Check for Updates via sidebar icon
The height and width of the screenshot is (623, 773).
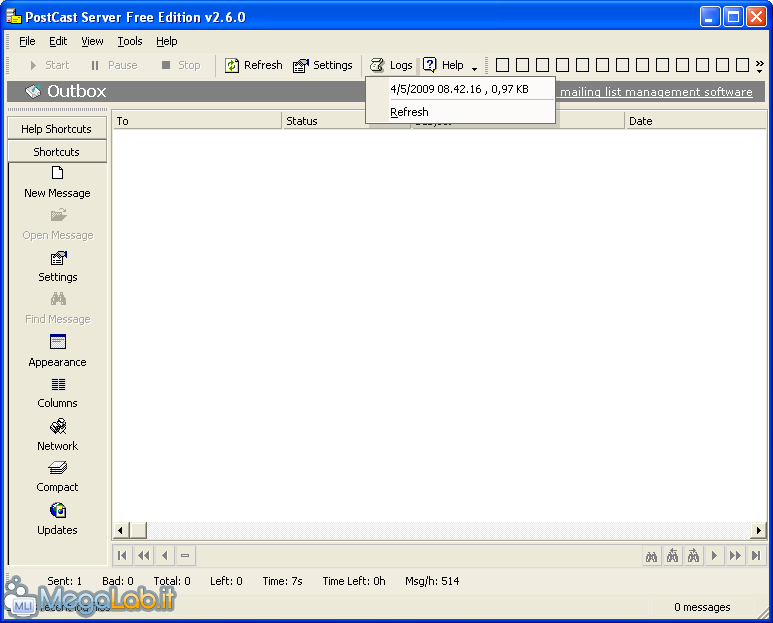(x=57, y=511)
